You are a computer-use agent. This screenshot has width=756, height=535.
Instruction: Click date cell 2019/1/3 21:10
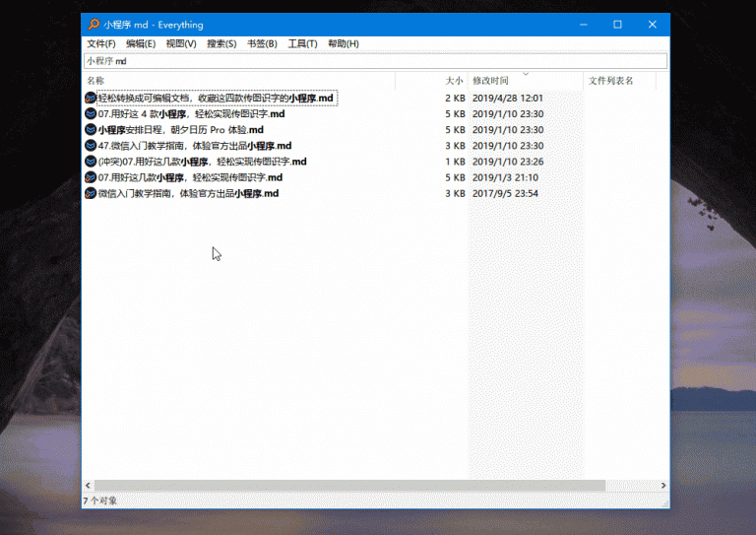point(505,177)
